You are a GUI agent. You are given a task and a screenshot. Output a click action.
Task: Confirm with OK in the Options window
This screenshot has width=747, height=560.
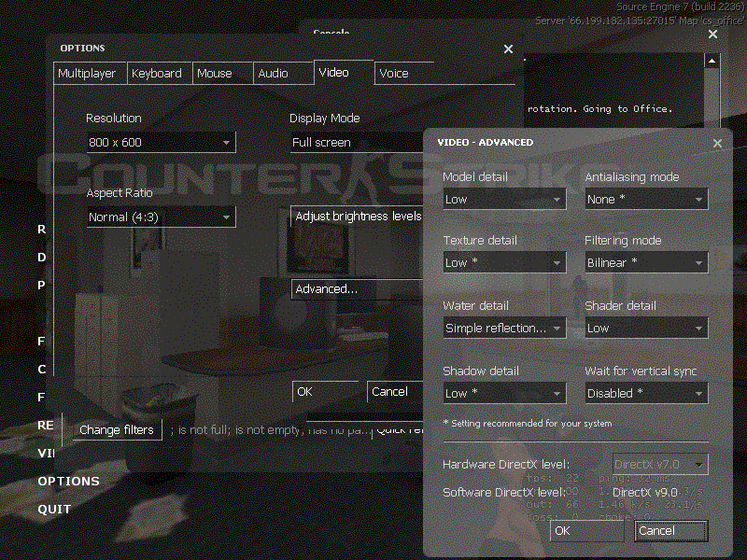[325, 392]
